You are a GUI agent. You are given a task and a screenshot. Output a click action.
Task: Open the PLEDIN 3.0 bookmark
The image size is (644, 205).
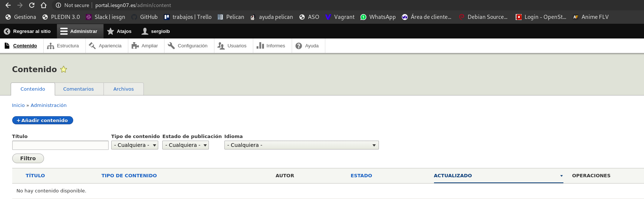61,17
